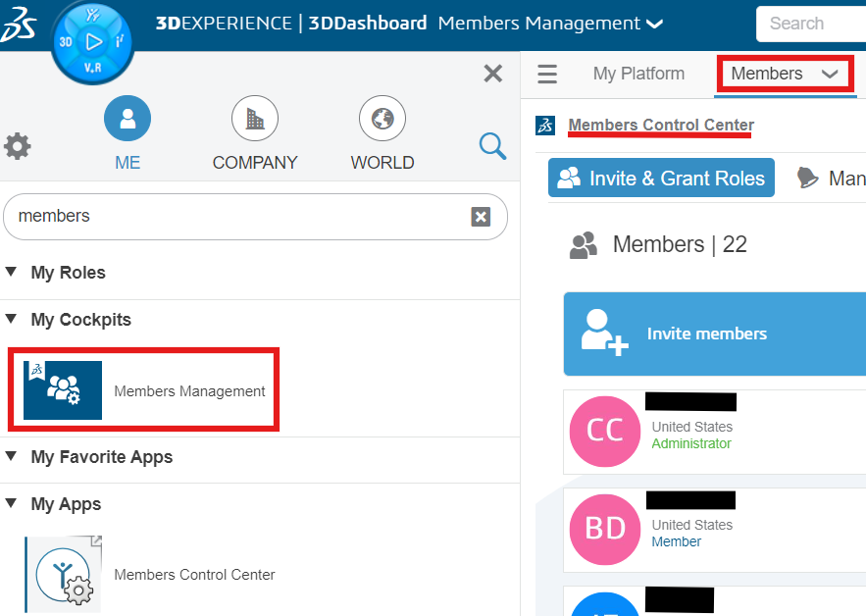Launch the Members Control Center app icon
The image size is (866, 616).
(x=64, y=574)
